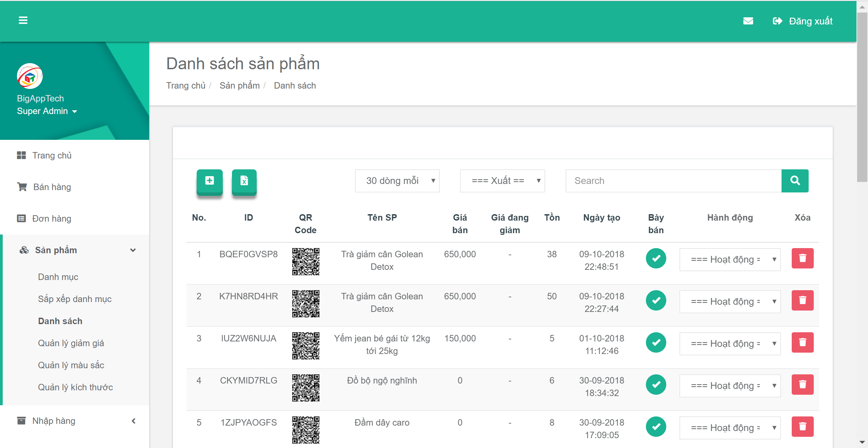
Task: Click the hamburger menu icon
Action: (x=23, y=20)
